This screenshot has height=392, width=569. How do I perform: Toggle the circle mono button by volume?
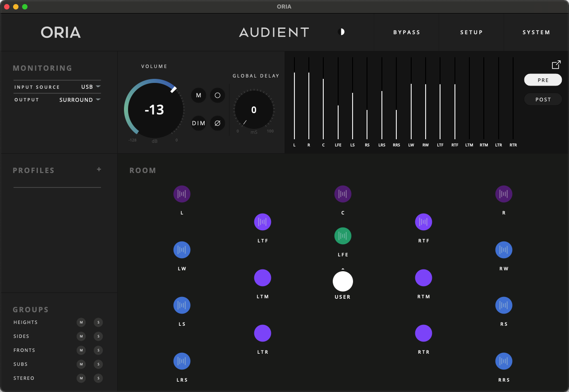(217, 96)
